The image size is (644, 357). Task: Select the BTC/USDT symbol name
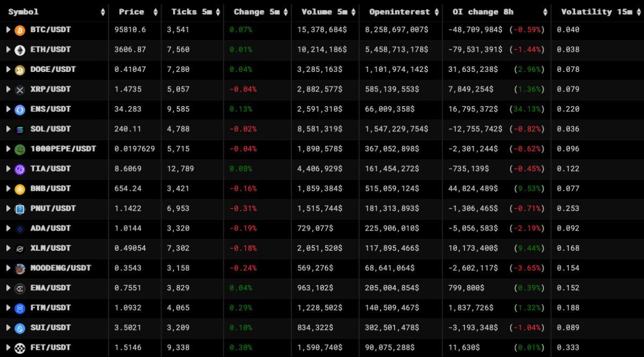[x=50, y=29]
